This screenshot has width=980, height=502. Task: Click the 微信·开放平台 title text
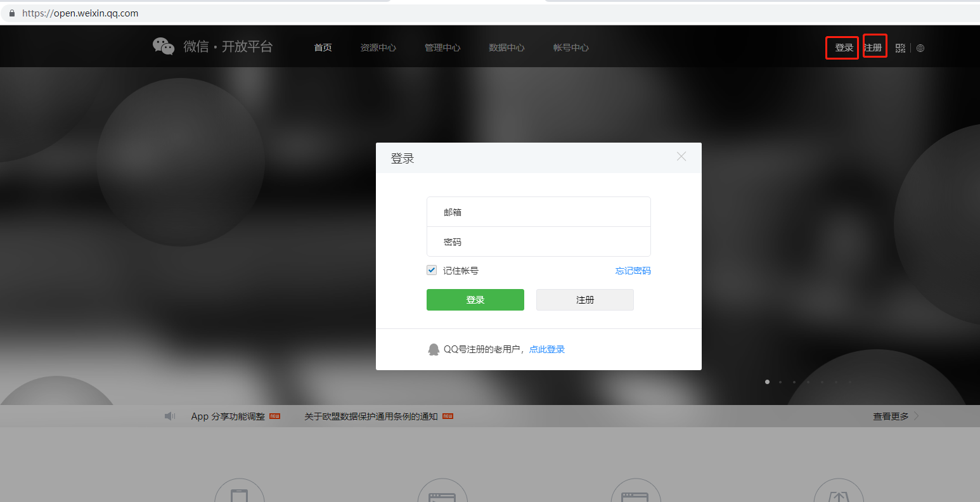pos(228,46)
